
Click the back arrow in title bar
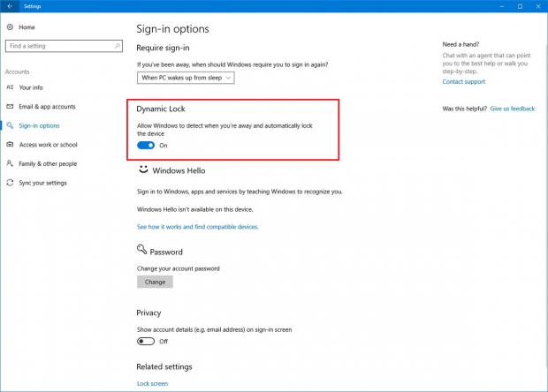pos(9,6)
